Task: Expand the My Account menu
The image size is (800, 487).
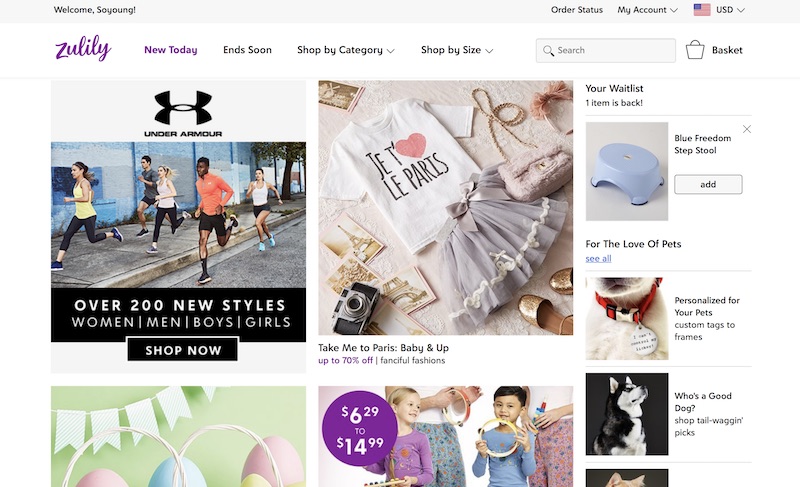Action: [647, 10]
